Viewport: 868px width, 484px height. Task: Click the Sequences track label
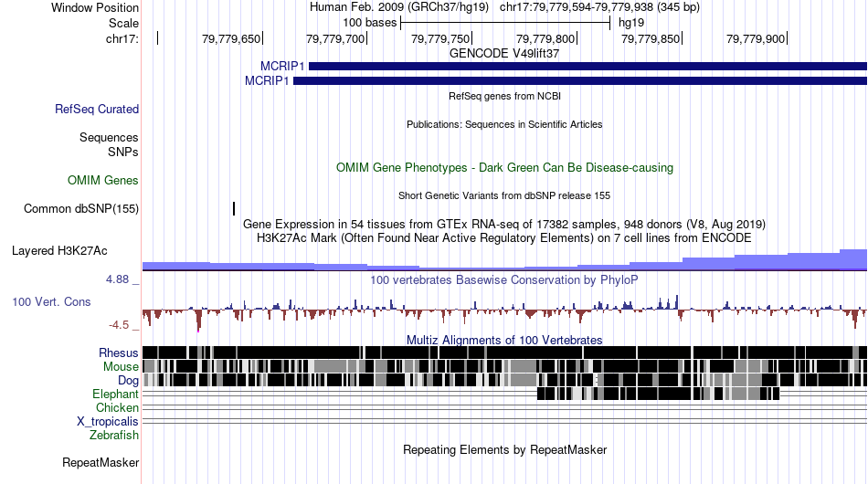109,137
